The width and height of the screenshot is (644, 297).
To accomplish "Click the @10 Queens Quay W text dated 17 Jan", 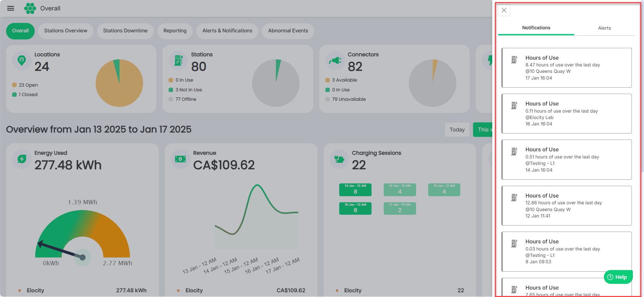I will pos(548,71).
